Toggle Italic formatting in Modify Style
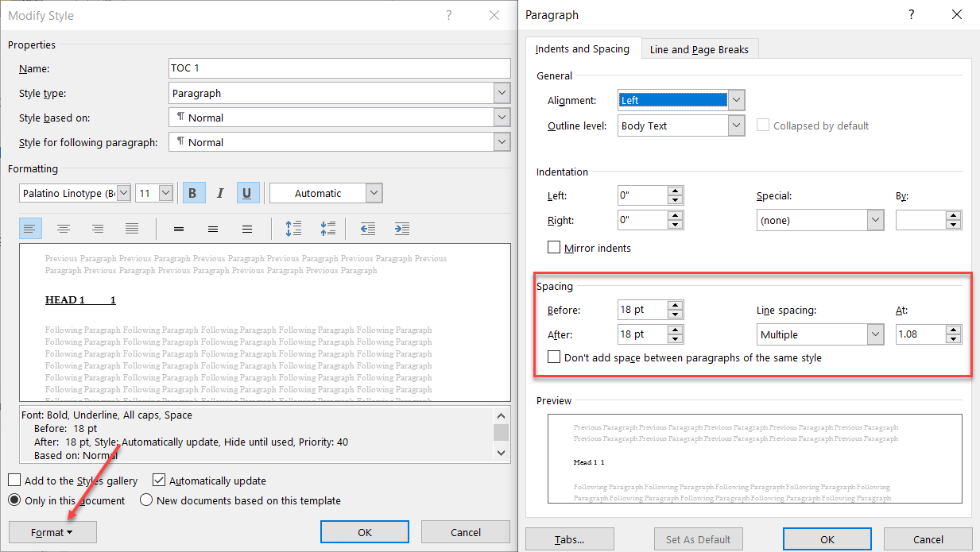The image size is (980, 552). tap(221, 193)
